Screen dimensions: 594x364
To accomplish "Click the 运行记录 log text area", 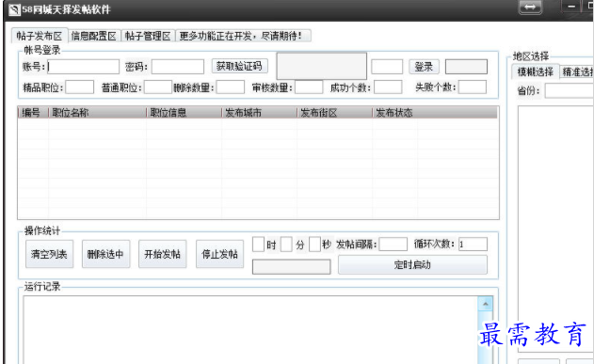I will pos(250,330).
